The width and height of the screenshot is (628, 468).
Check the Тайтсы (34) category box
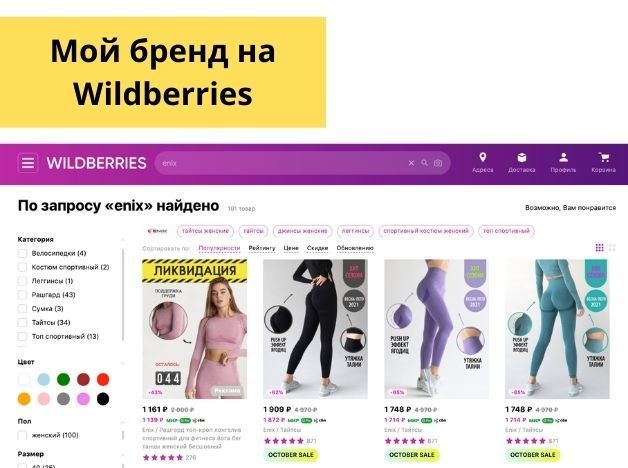pos(22,323)
